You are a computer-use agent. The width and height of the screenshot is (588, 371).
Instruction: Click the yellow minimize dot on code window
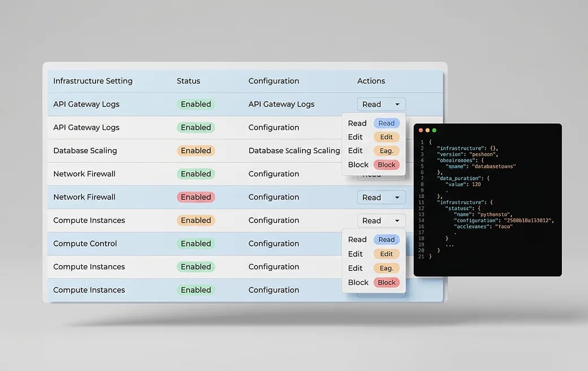[x=427, y=130]
